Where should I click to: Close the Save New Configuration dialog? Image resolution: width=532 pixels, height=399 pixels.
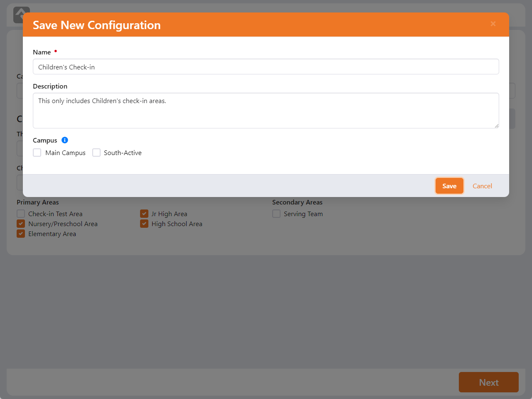[x=493, y=24]
